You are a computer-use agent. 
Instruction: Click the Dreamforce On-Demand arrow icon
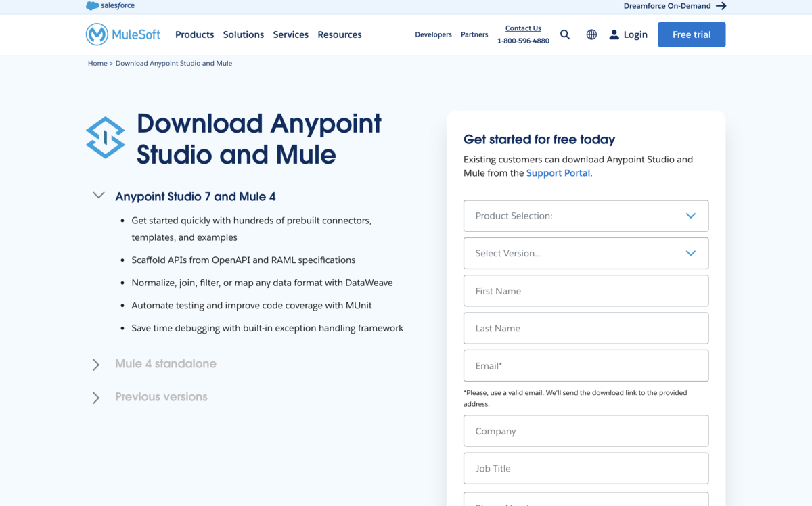(x=721, y=5)
